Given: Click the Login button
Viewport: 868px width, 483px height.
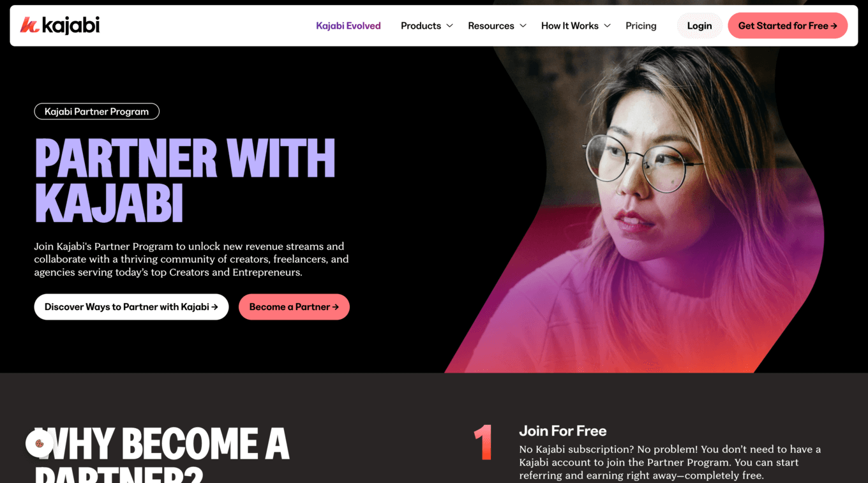Looking at the screenshot, I should 700,26.
